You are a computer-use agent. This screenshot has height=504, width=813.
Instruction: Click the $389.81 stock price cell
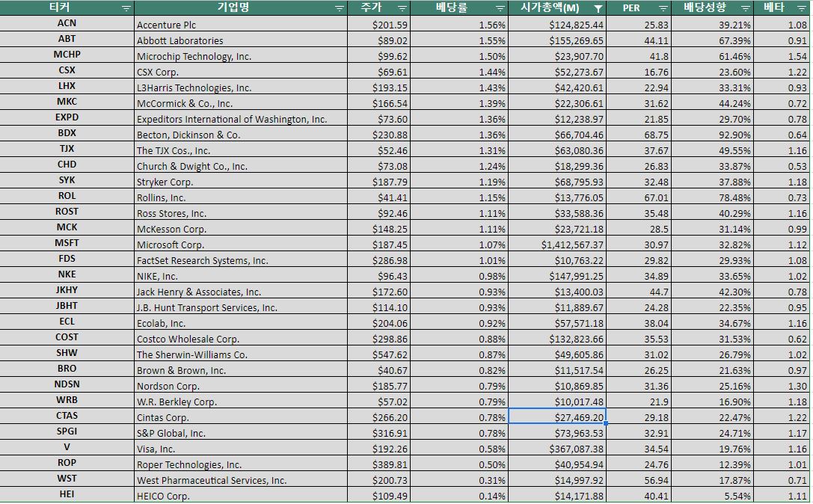(379, 463)
